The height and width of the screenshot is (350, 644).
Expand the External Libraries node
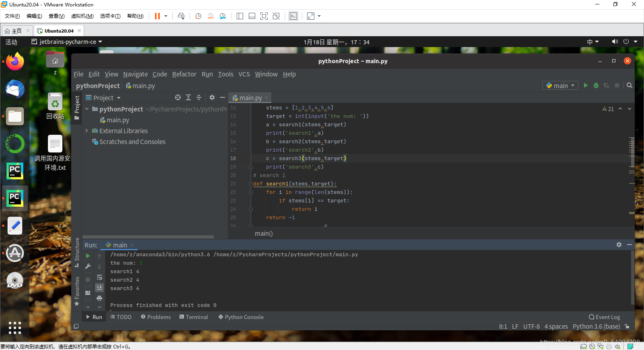tap(87, 131)
